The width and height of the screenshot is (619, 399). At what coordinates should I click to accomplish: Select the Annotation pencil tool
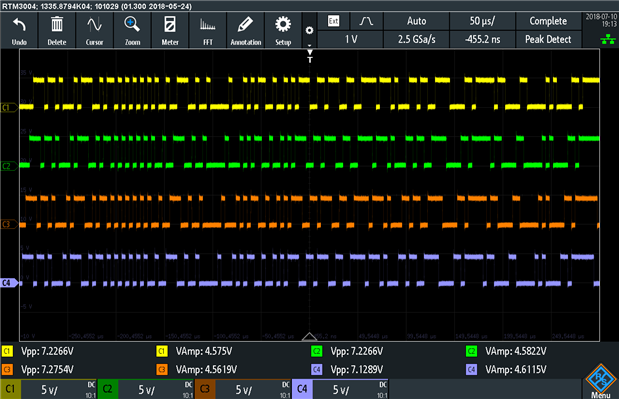[246, 30]
